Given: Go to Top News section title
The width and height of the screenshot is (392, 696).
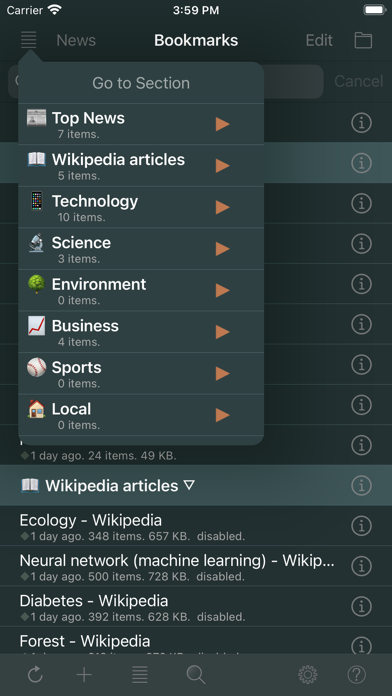Looking at the screenshot, I should 88,118.
